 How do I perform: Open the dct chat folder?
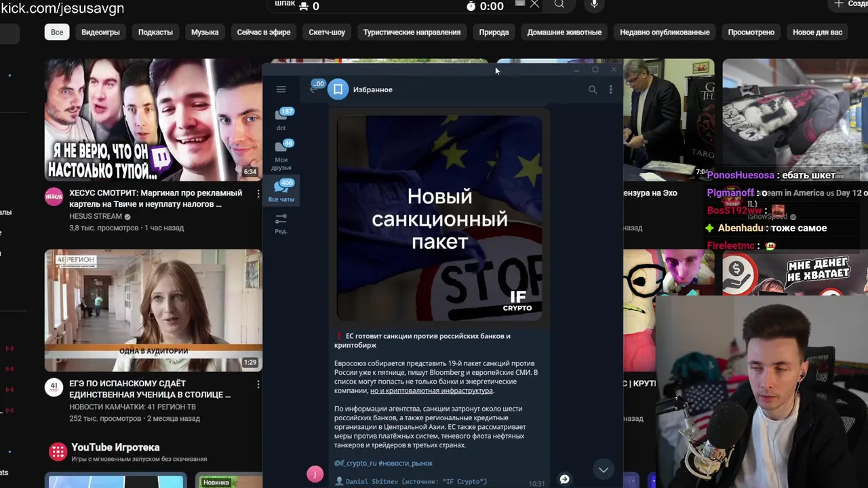281,119
